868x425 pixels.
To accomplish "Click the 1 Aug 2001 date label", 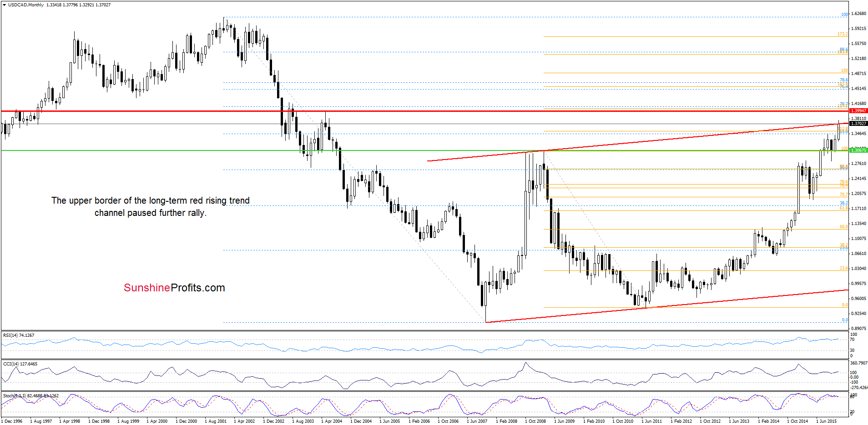I will click(x=216, y=421).
